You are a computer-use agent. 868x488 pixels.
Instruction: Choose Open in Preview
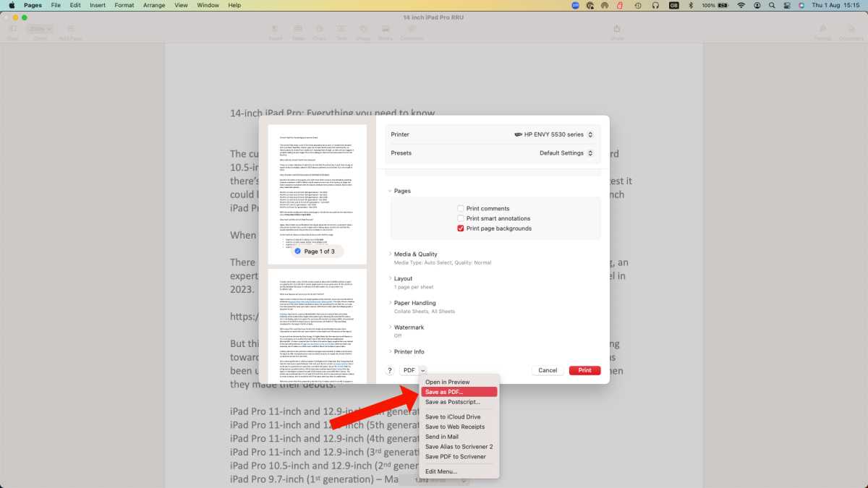[x=459, y=382]
